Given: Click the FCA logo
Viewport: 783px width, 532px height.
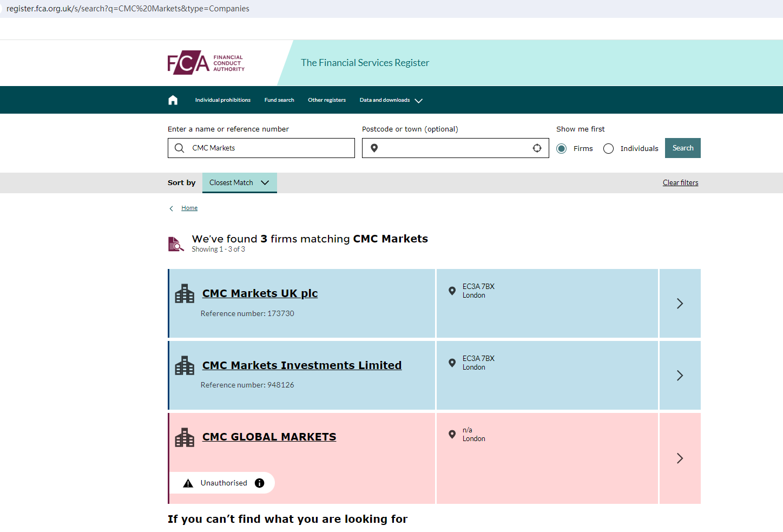Looking at the screenshot, I should 206,63.
